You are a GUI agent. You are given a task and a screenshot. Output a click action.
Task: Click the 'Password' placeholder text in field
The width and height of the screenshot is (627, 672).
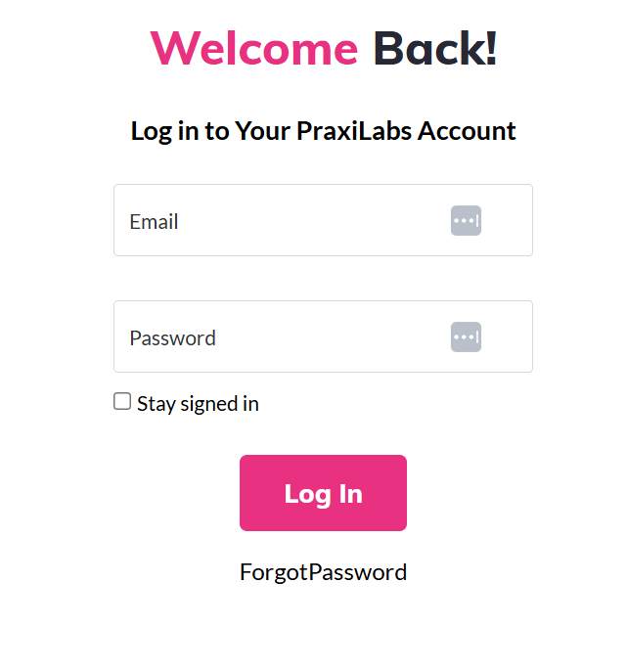point(173,338)
